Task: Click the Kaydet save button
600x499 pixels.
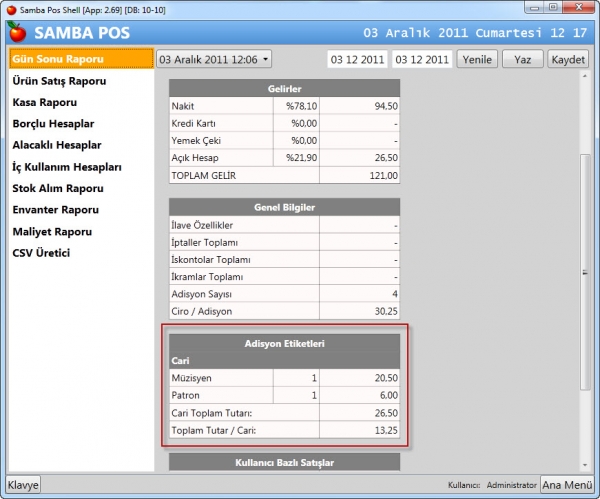Action: 568,59
